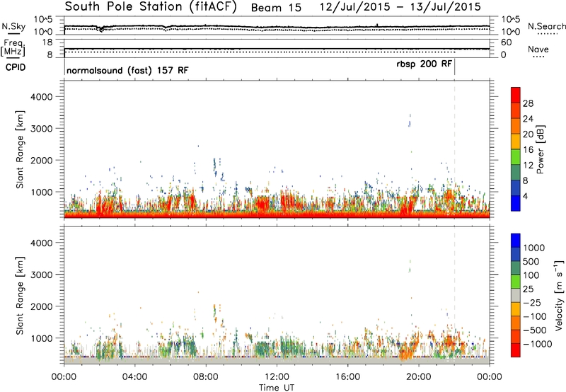
Task: Click the date range '12/Jul/2015 - 13/Jul/2015'
Action: pos(400,7)
